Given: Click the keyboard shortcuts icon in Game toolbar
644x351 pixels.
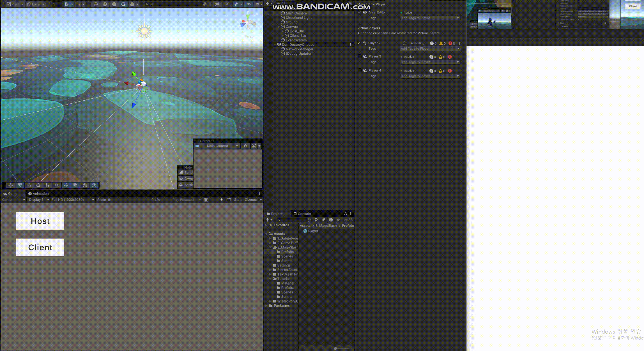Looking at the screenshot, I should tap(229, 200).
